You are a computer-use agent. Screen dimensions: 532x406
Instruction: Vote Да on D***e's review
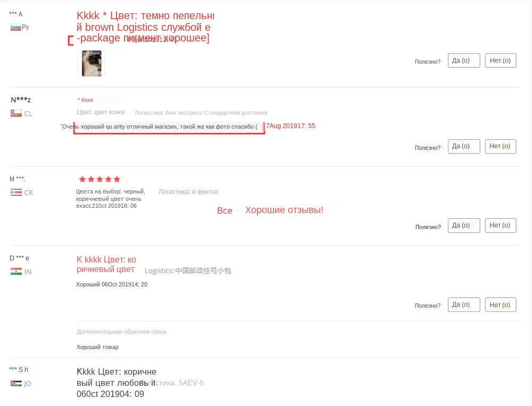pos(464,304)
